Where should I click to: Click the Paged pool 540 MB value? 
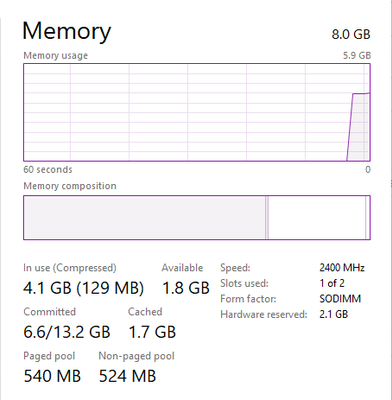coord(52,376)
